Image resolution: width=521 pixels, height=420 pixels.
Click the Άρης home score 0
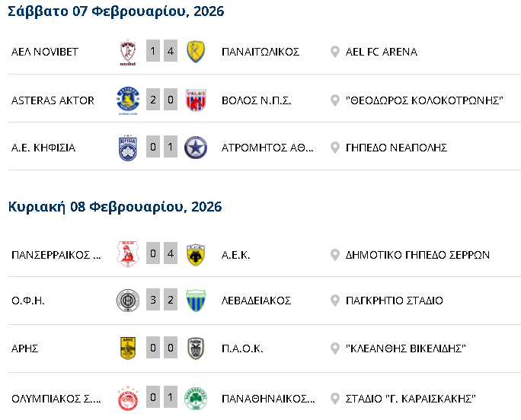(x=153, y=348)
